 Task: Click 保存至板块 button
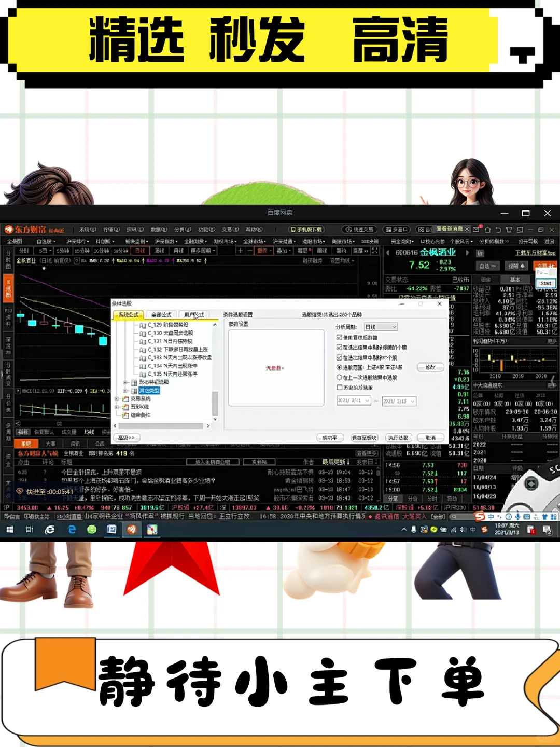point(364,438)
